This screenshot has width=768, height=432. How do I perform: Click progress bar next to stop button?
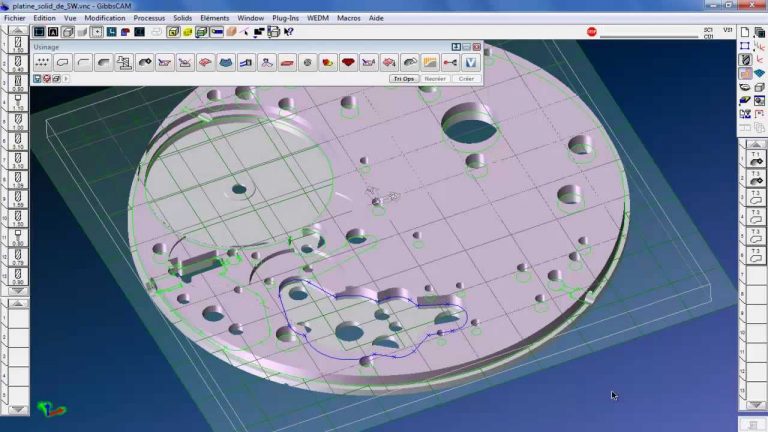649,36
